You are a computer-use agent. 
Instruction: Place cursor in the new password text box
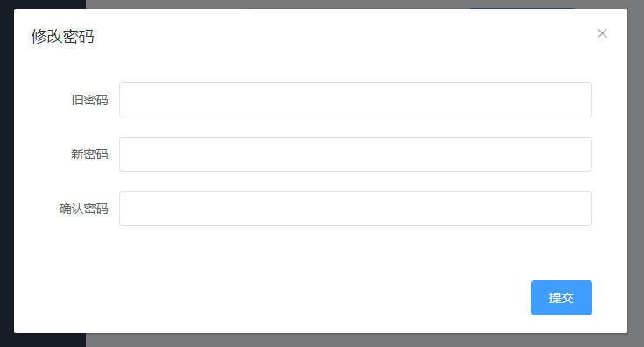click(356, 154)
